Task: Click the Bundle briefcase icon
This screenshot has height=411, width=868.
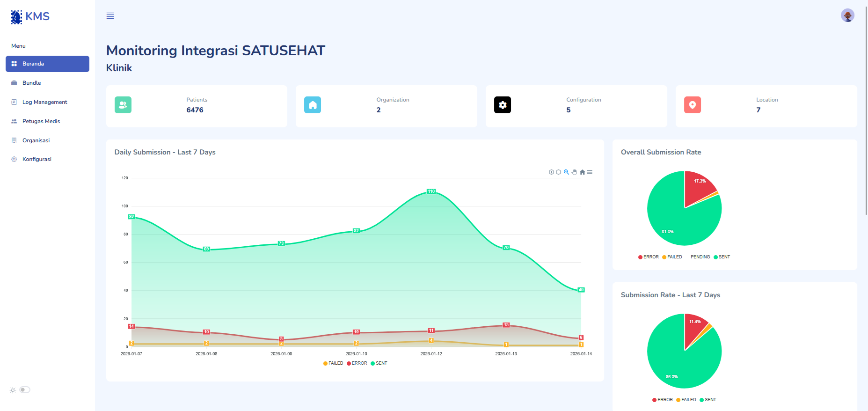Action: pos(14,83)
